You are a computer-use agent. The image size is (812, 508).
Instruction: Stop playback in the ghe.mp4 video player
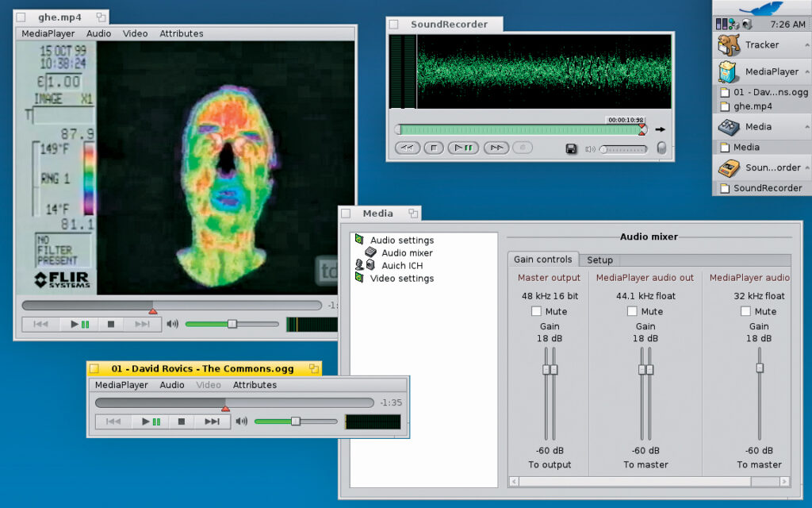pyautogui.click(x=111, y=324)
